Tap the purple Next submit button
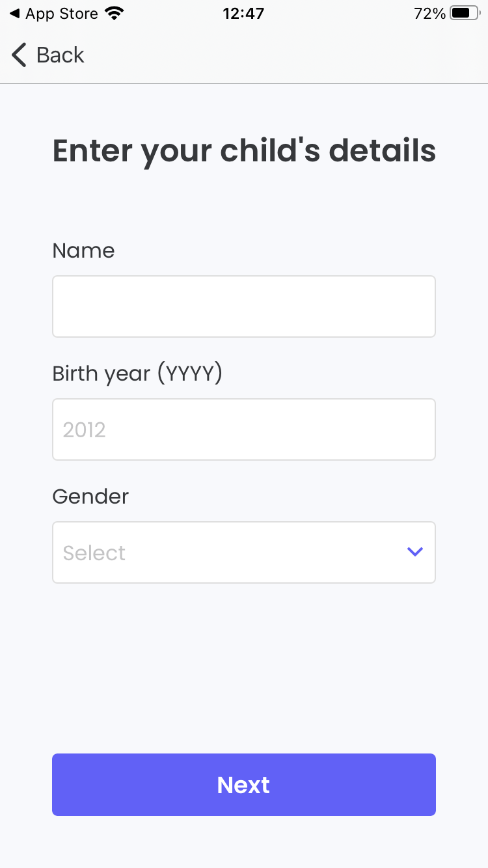The image size is (488, 868). pyautogui.click(x=243, y=784)
